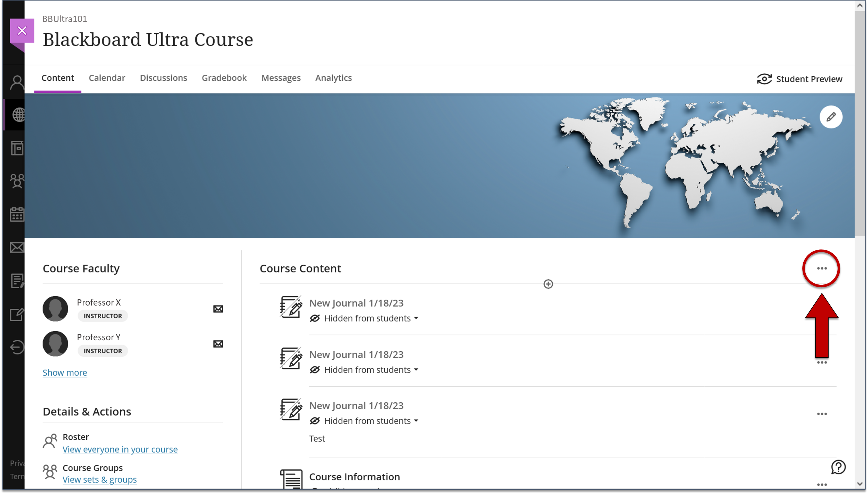
Task: Click the Course Information document icon
Action: (x=291, y=479)
